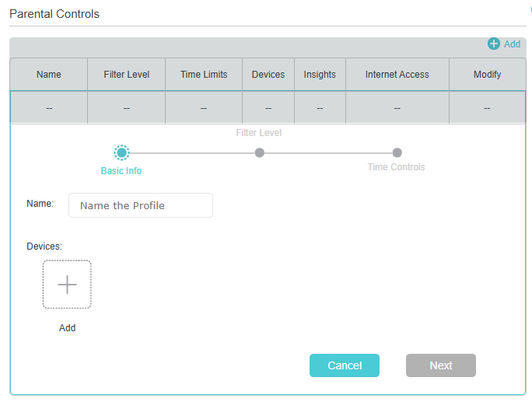Viewport: 532px width, 402px height.
Task: Select the Basic Info step circle
Action: click(x=121, y=152)
